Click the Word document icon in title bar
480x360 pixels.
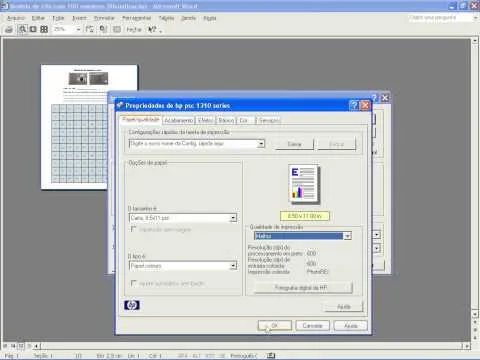[x=4, y=6]
